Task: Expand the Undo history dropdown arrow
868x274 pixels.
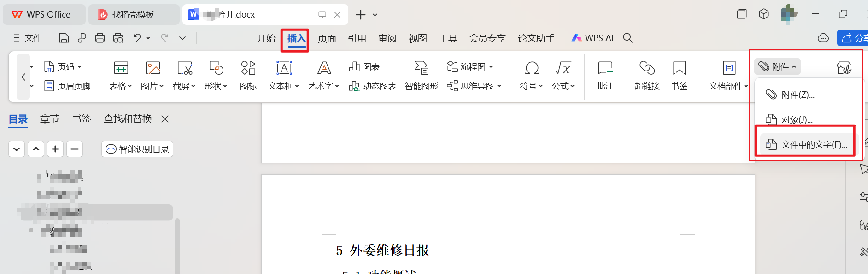Action: 148,38
